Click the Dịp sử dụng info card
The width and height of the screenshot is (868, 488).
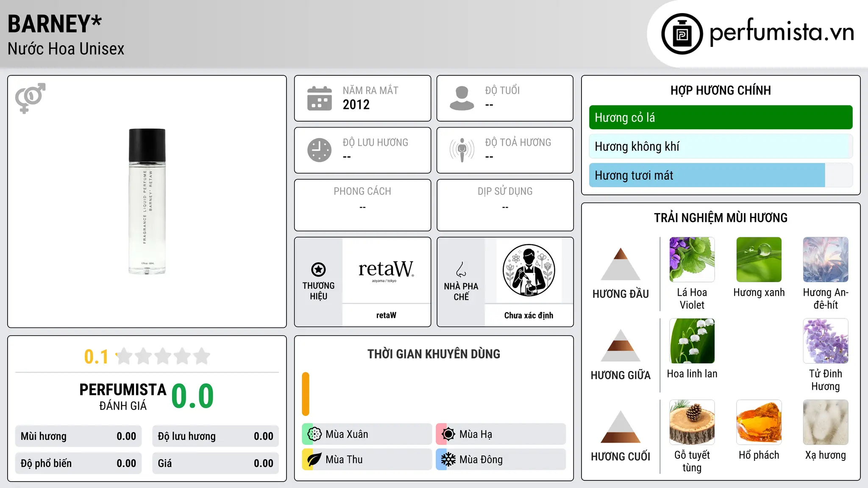pyautogui.click(x=505, y=205)
